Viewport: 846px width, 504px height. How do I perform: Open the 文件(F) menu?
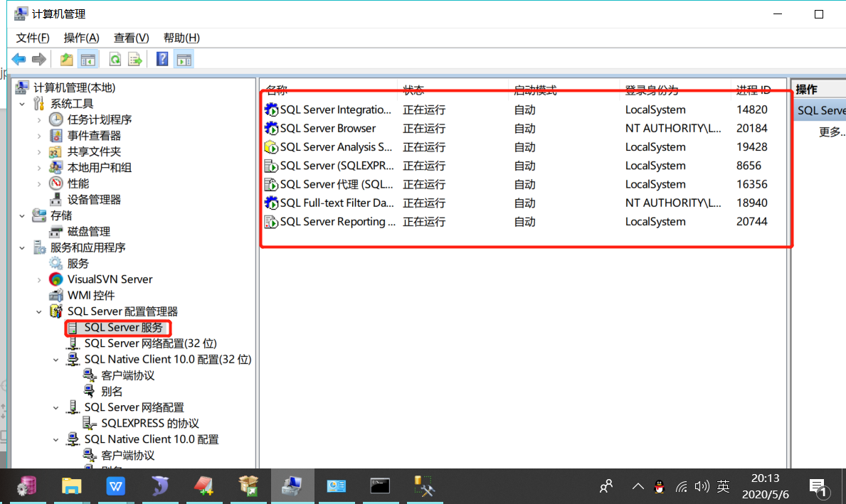(33, 38)
